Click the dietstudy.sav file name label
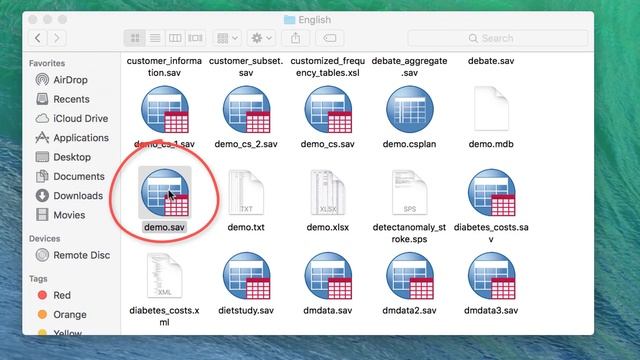Viewport: 640px width, 360px height. point(246,311)
